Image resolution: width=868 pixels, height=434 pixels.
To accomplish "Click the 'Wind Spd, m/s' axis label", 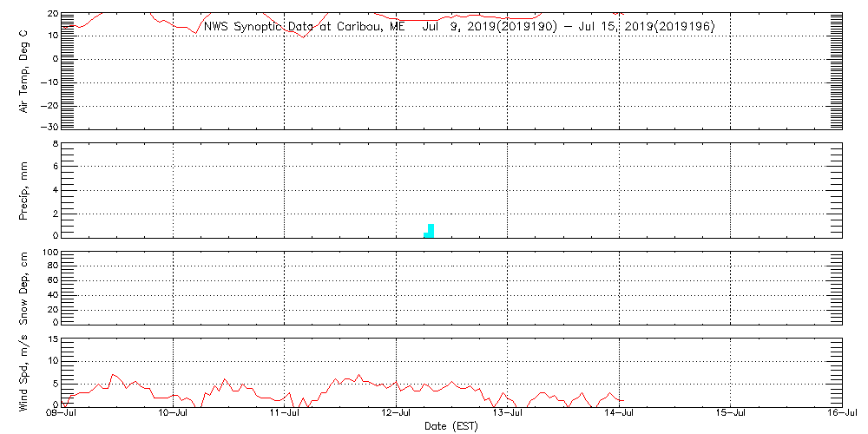I will pyautogui.click(x=24, y=373).
